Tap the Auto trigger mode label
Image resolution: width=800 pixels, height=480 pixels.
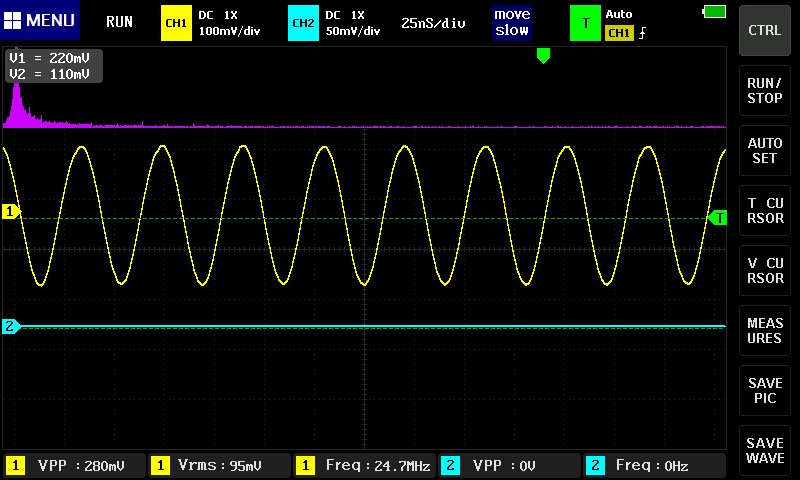pyautogui.click(x=619, y=14)
